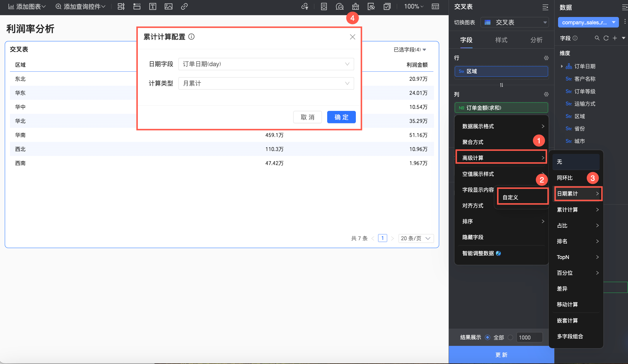
Task: Add a new field with the plus icon
Action: [615, 38]
